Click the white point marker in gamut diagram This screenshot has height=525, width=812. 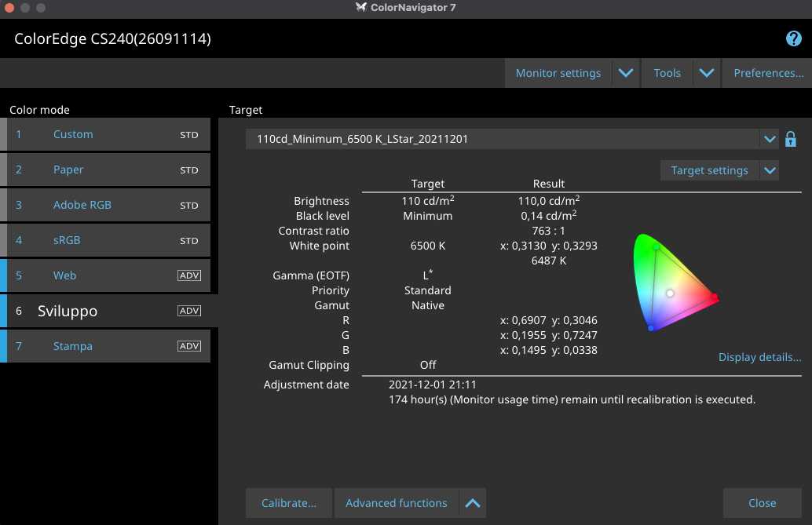point(670,293)
